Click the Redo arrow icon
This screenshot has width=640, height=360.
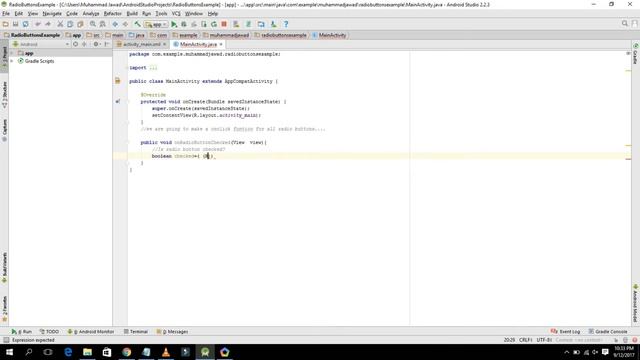[48, 24]
